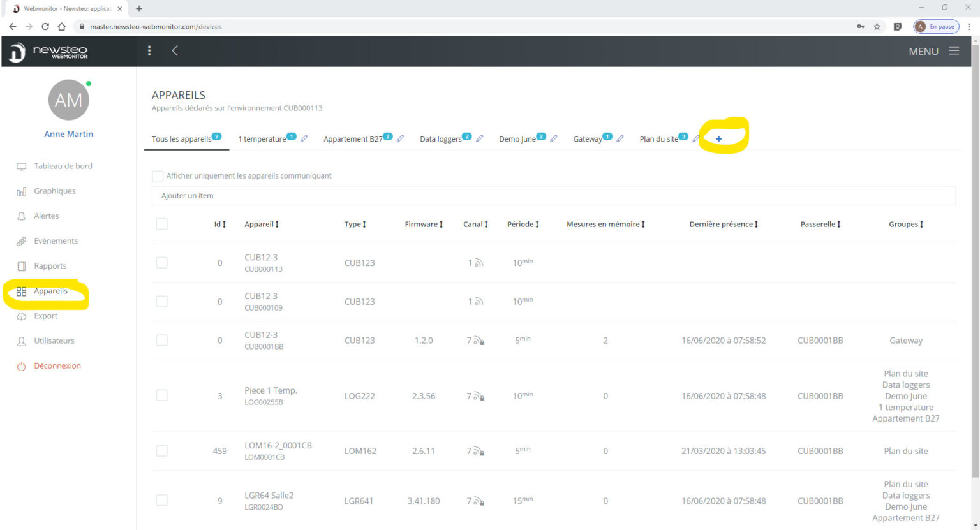Click the browser back arrow
The image size is (980, 530).
13,26
